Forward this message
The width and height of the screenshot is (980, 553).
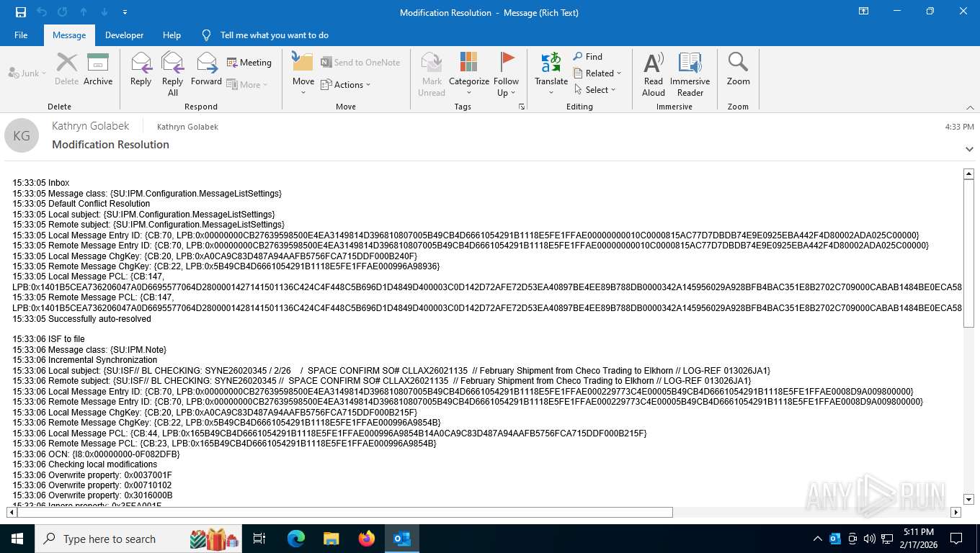(x=206, y=69)
